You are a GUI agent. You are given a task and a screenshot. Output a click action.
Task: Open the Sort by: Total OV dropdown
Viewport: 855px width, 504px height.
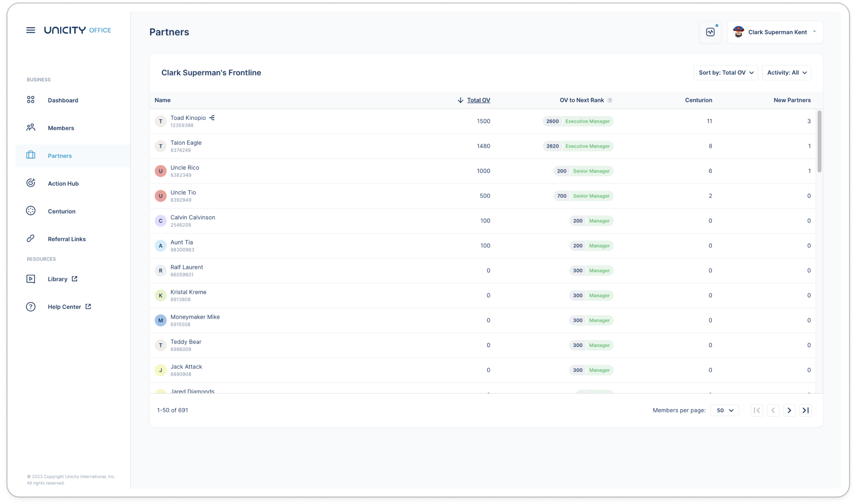tap(726, 73)
